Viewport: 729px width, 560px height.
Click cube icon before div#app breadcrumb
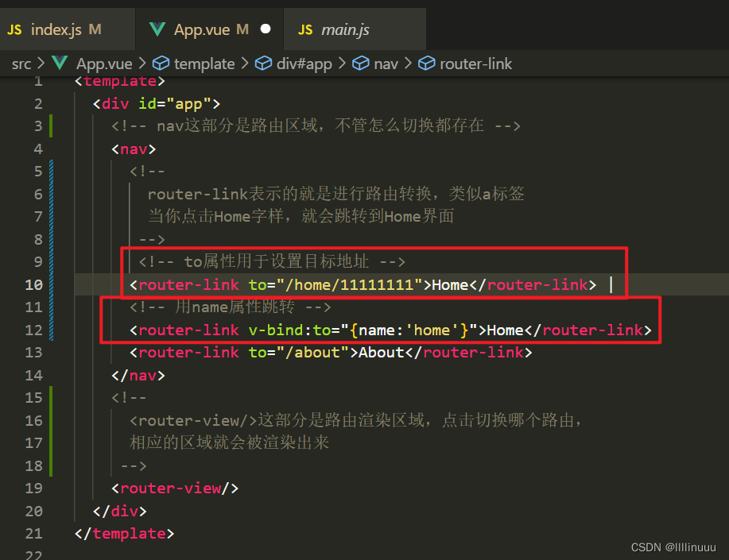point(263,63)
